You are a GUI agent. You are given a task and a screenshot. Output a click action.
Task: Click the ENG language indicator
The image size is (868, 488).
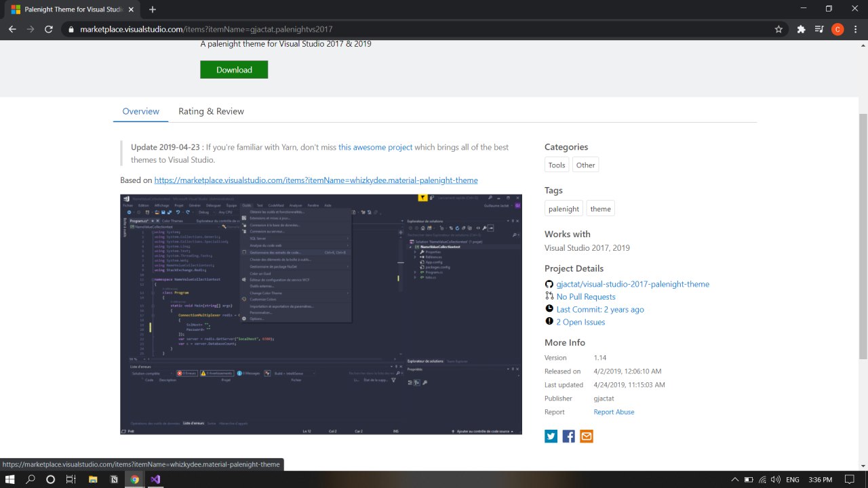(x=792, y=480)
